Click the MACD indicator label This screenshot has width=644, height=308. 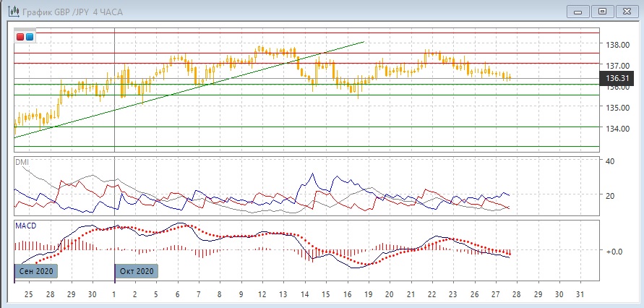click(x=26, y=226)
